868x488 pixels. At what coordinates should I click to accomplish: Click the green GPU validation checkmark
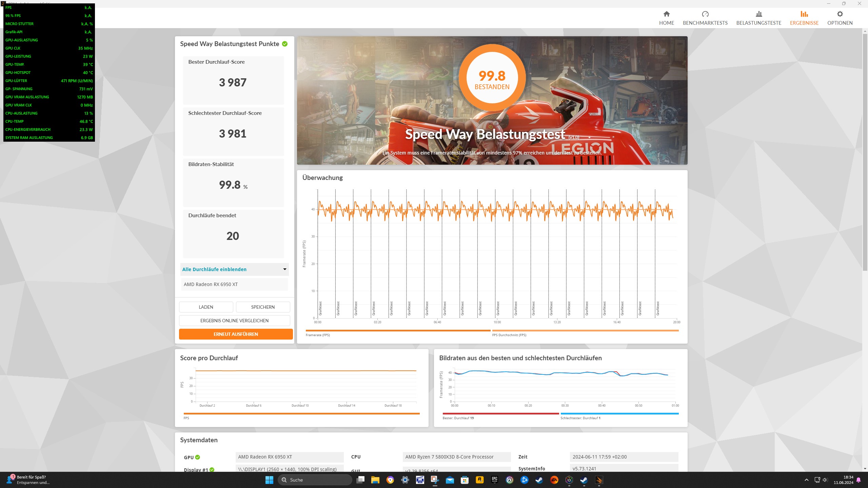click(x=198, y=457)
